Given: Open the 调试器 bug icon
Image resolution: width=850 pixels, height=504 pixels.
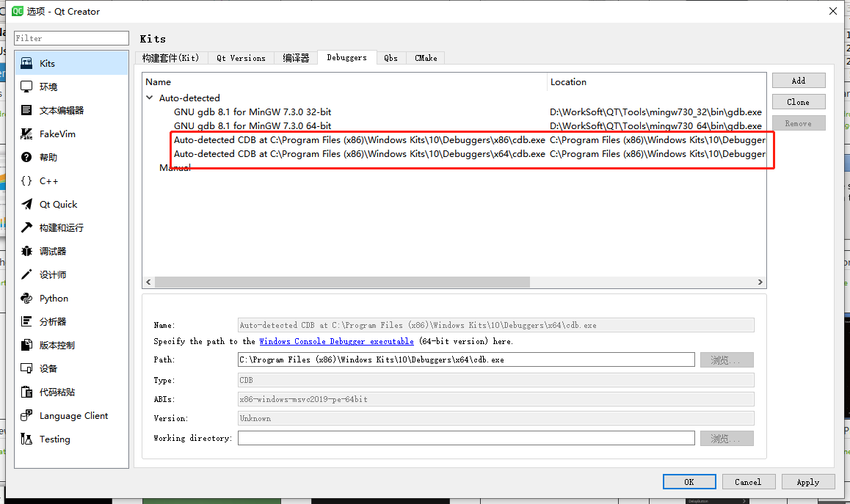Looking at the screenshot, I should [x=26, y=251].
